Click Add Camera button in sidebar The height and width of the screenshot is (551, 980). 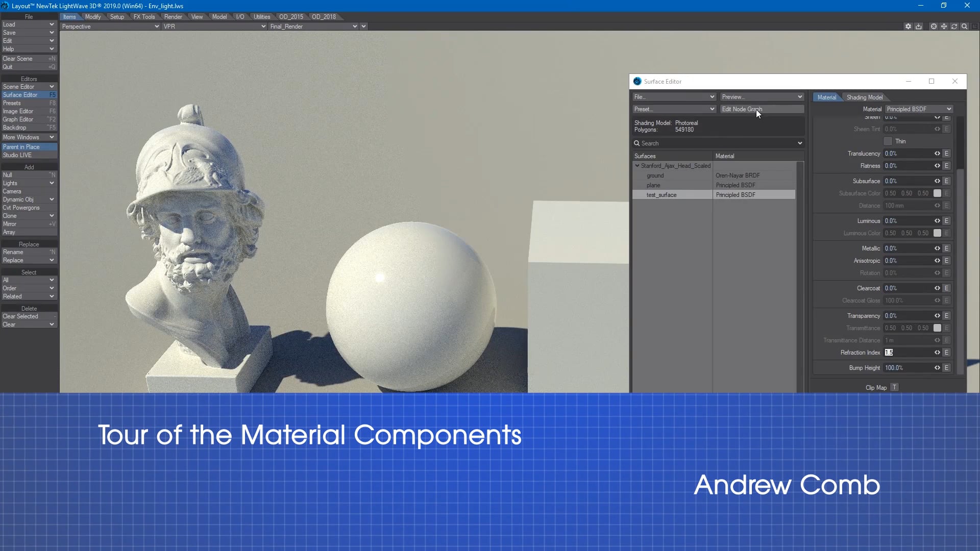tap(29, 191)
